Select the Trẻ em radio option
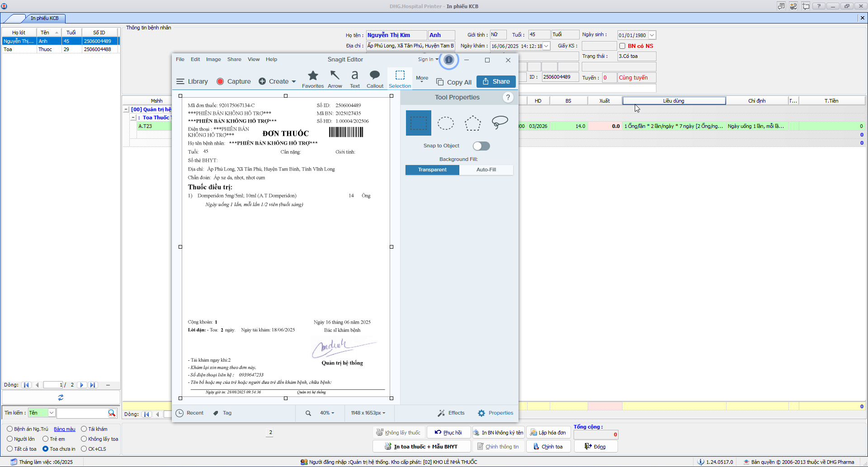Screen dimensions: 868x467 tap(45, 439)
